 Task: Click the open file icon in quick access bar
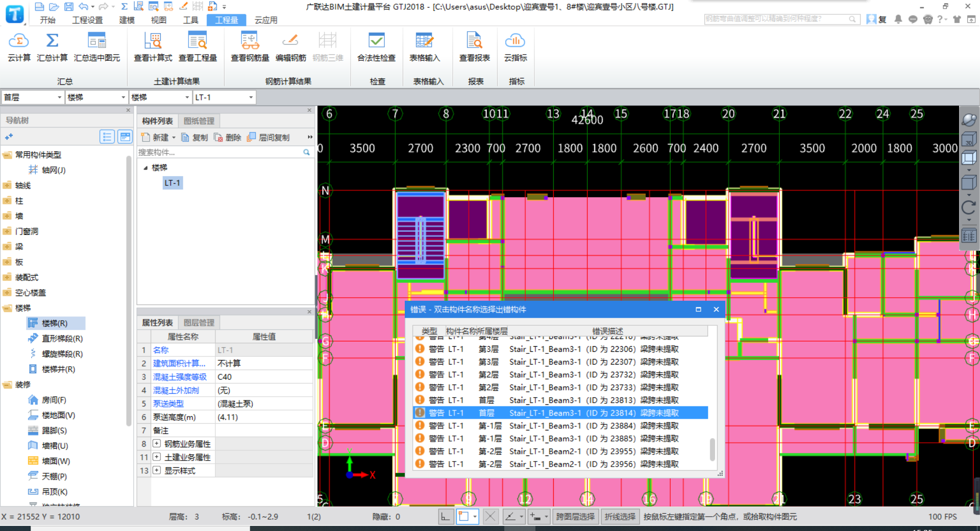(54, 7)
